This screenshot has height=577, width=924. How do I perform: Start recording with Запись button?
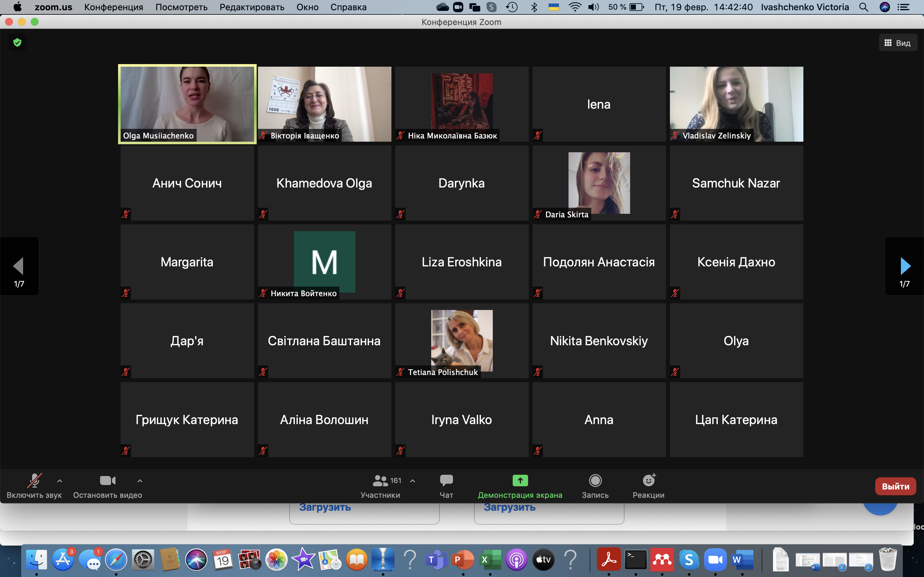click(x=595, y=485)
